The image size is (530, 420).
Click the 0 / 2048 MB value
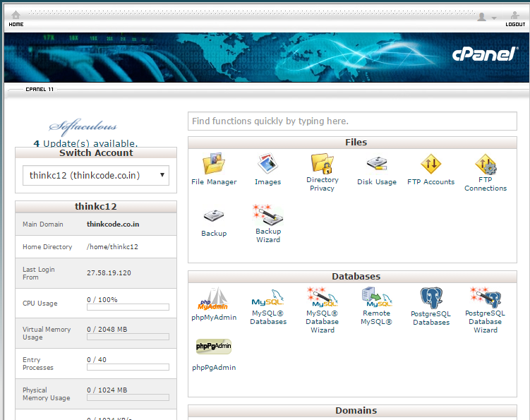(x=107, y=330)
